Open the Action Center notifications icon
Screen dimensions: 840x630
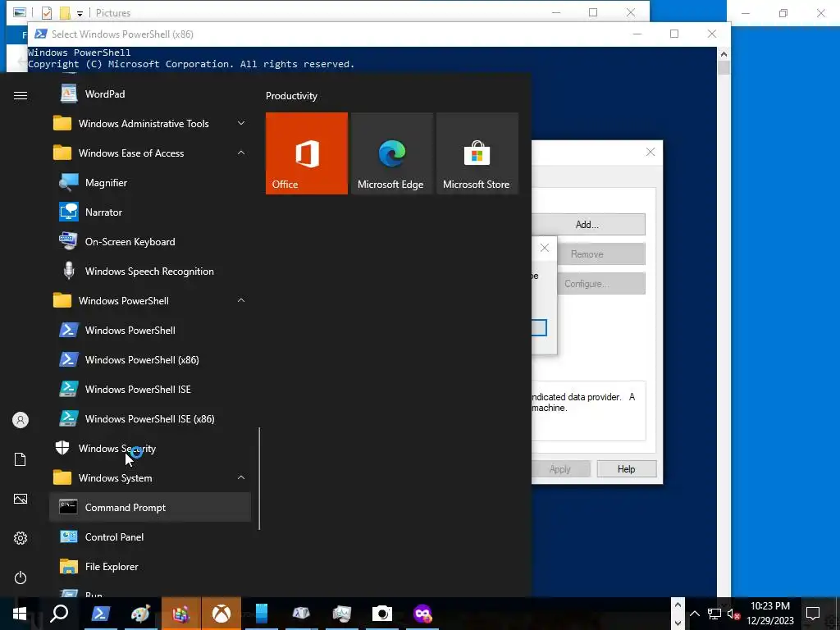point(813,614)
